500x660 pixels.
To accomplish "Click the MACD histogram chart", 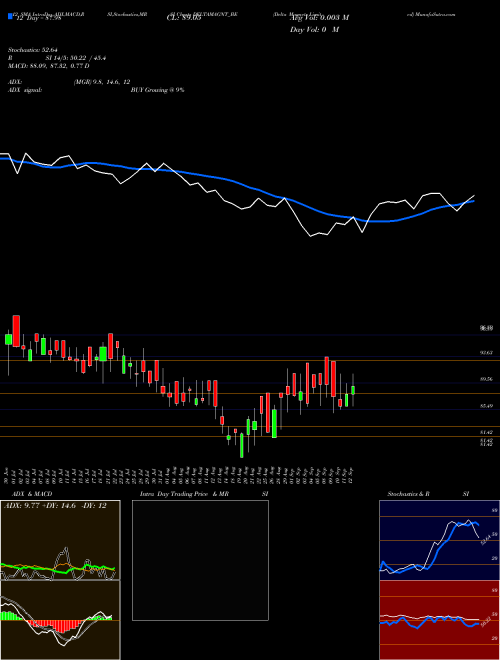I will (x=60, y=620).
